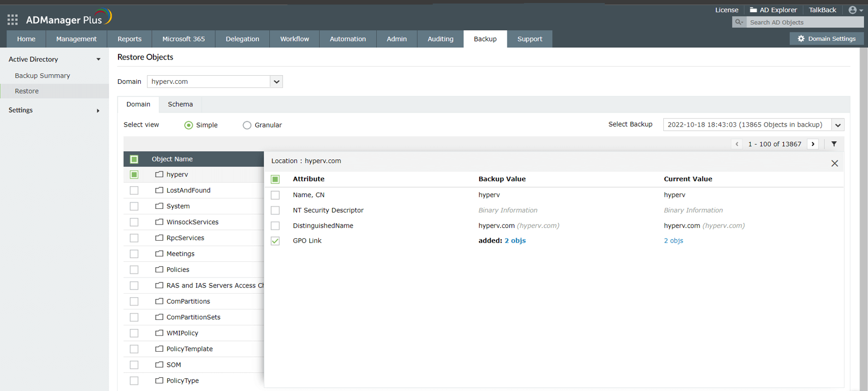Viewport: 868px width, 391px height.
Task: Open the Domain dropdown arrow
Action: pos(276,82)
